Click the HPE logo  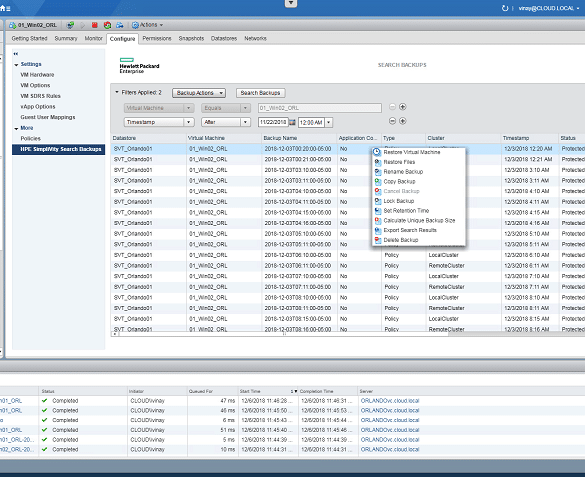139,66
